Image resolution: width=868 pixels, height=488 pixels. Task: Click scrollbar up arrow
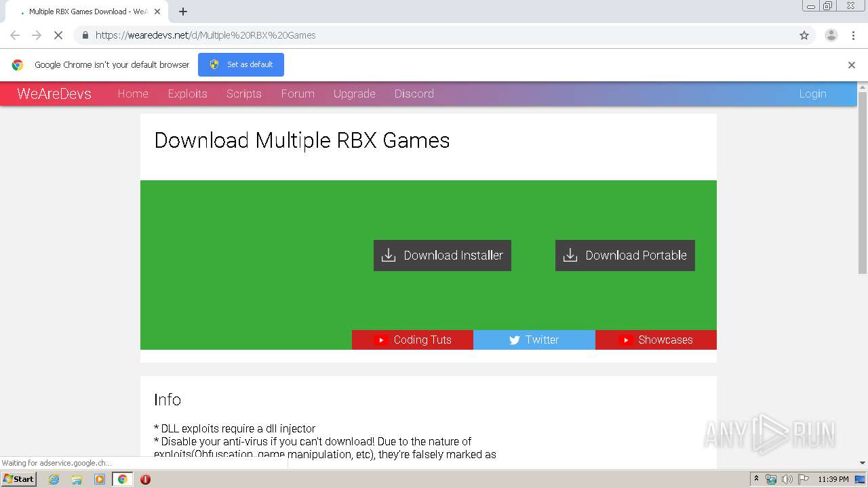tap(863, 87)
